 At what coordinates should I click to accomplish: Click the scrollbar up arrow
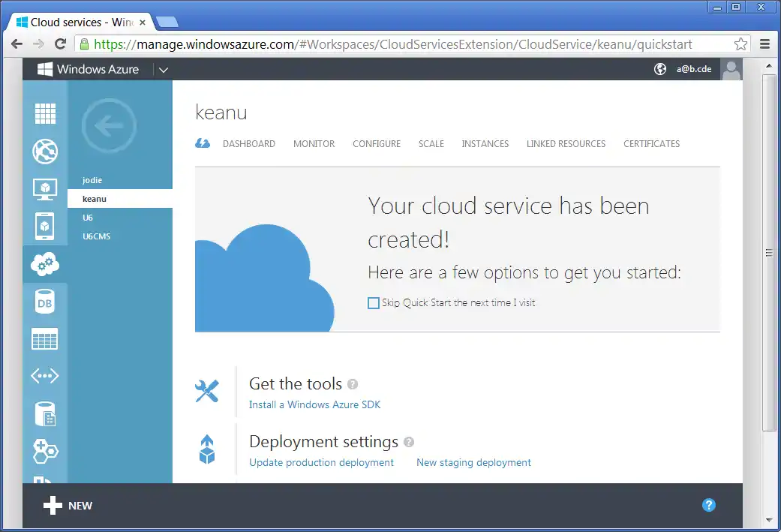coord(769,65)
